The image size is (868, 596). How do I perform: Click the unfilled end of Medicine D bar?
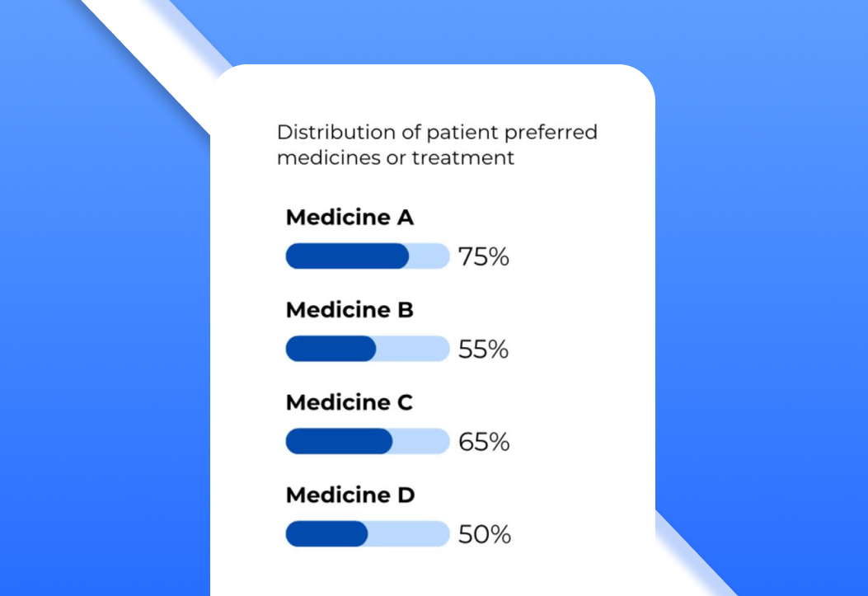[410, 534]
